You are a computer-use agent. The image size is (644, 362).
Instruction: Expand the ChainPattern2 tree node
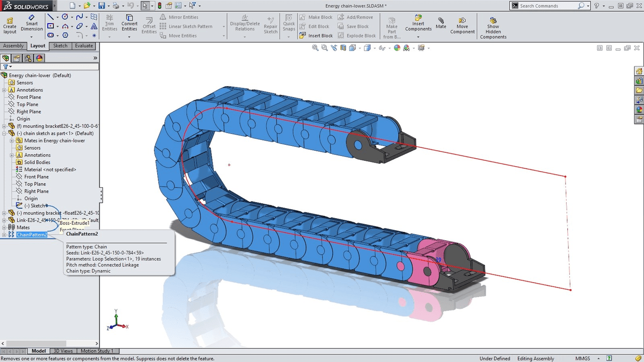4,235
